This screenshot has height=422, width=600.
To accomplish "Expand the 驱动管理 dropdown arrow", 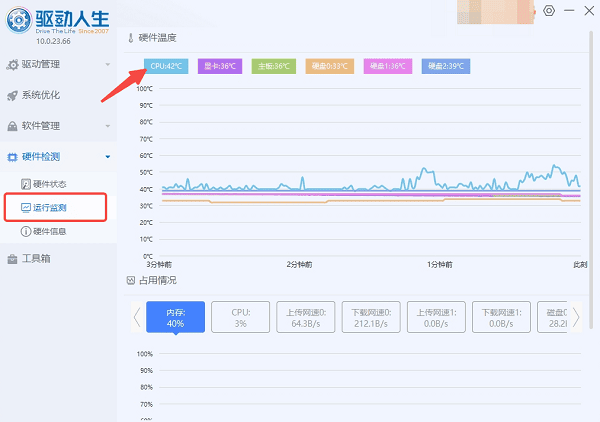I will 107,65.
